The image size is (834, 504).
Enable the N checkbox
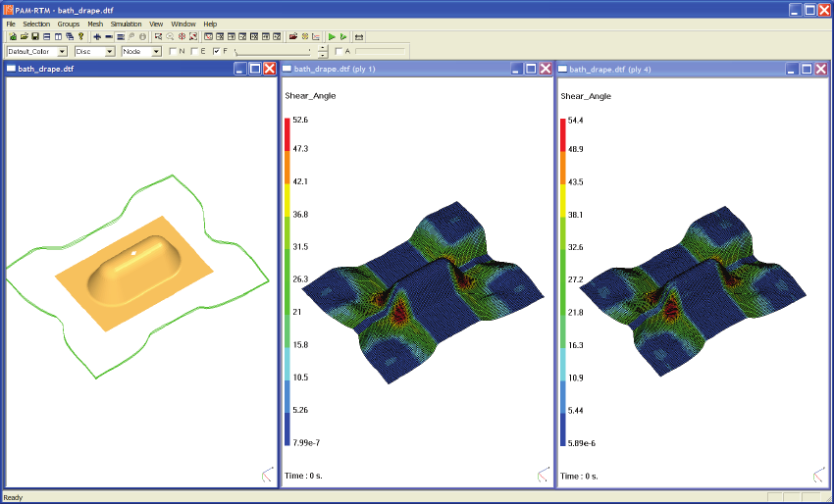(173, 51)
